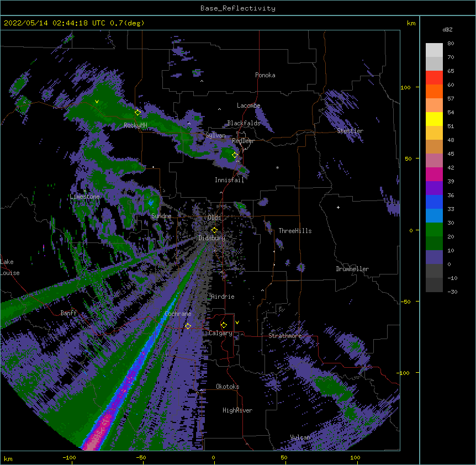476x465 pixels.
Task: Select the Innisfail label
Action: click(229, 180)
